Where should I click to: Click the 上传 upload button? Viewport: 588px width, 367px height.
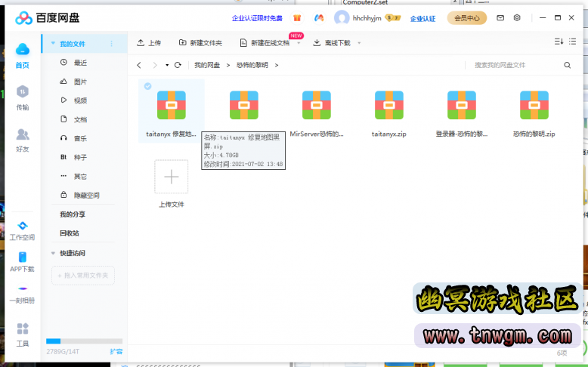pos(149,43)
